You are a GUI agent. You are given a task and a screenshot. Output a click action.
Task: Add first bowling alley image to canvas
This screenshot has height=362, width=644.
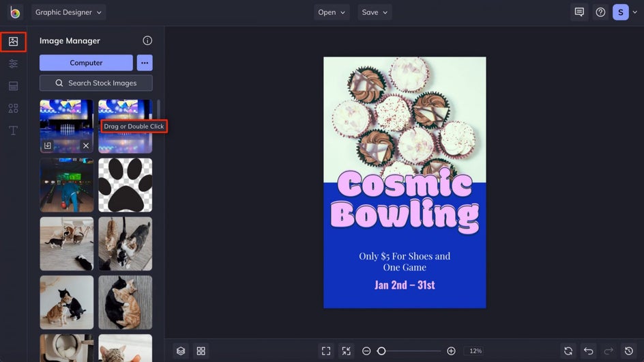48,145
